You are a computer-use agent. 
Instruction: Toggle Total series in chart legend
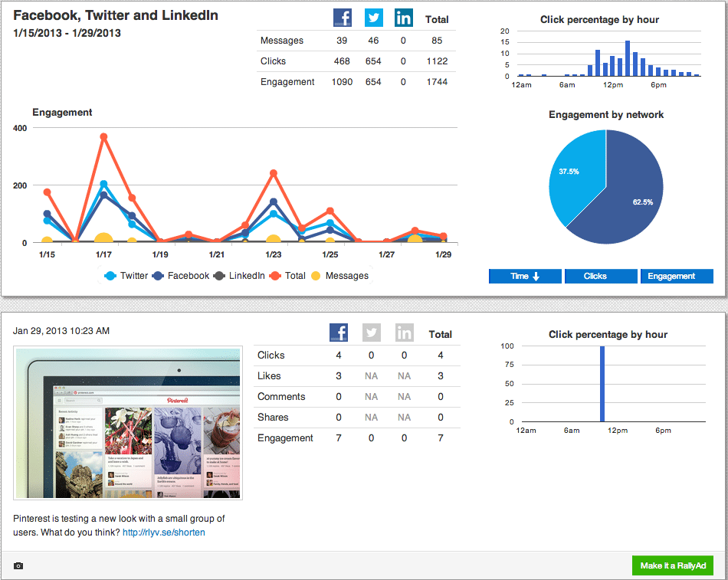(288, 276)
